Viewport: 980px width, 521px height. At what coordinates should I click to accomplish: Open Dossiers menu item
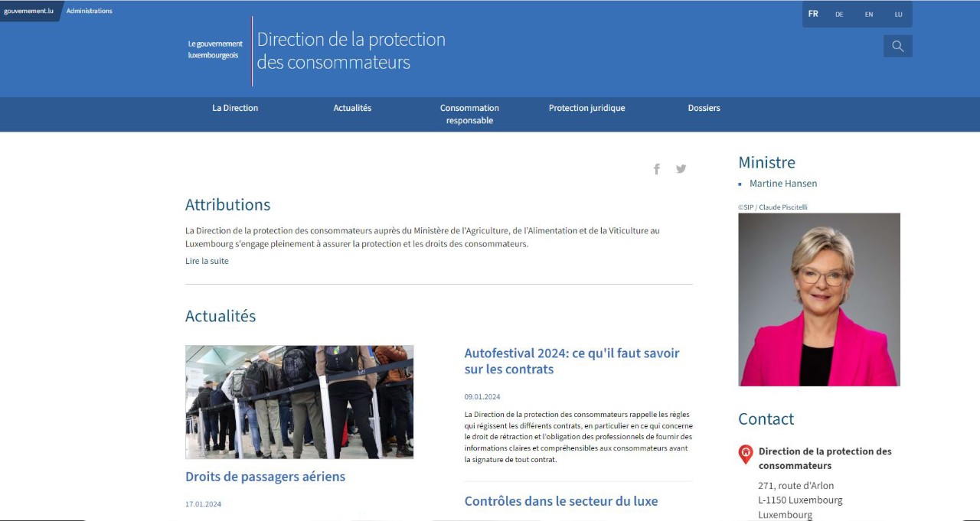pyautogui.click(x=704, y=108)
